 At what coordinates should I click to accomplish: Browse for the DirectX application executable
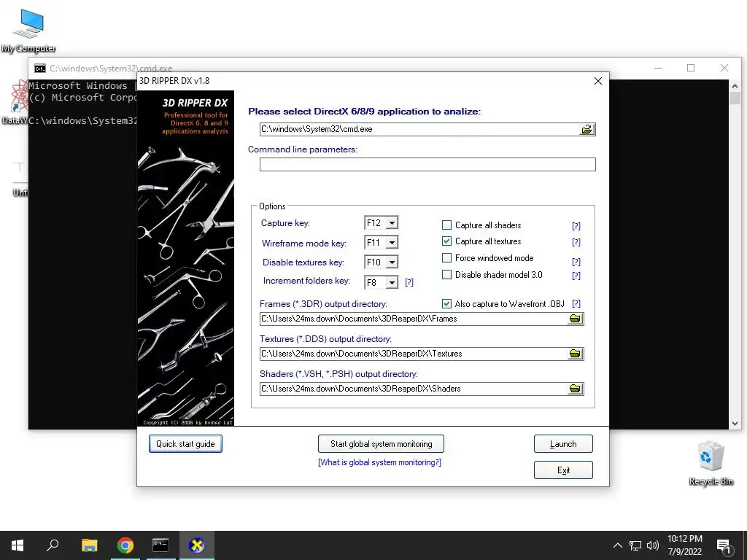tap(587, 129)
